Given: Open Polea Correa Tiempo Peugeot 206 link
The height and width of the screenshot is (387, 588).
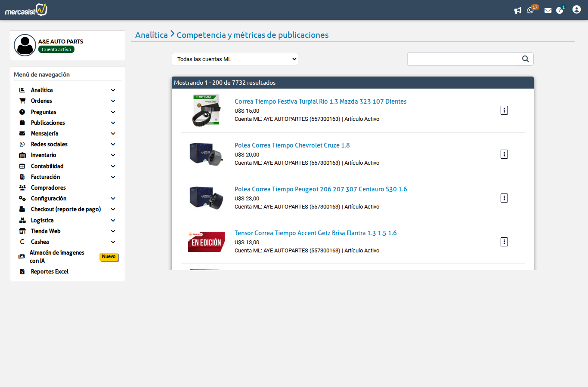Looking at the screenshot, I should (x=321, y=189).
